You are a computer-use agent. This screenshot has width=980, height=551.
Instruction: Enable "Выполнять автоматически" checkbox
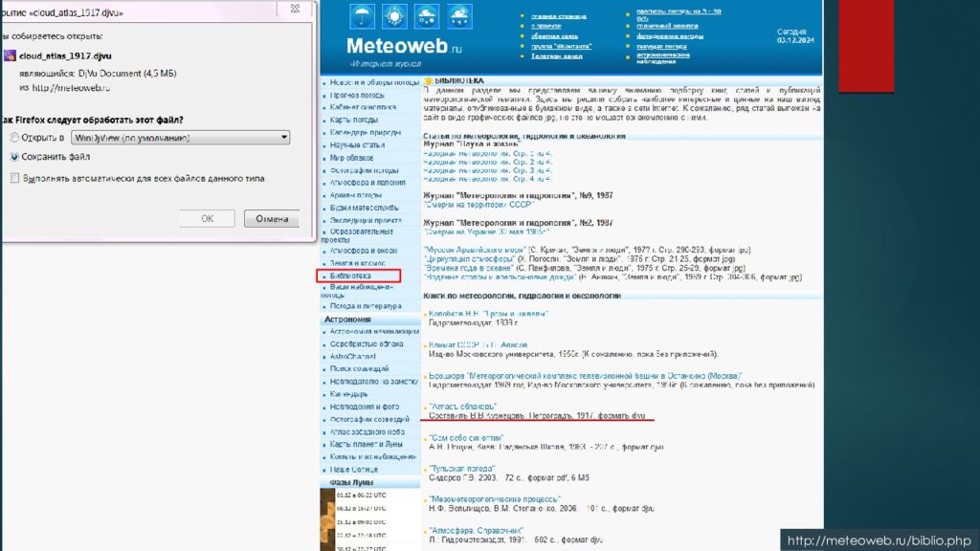(14, 179)
